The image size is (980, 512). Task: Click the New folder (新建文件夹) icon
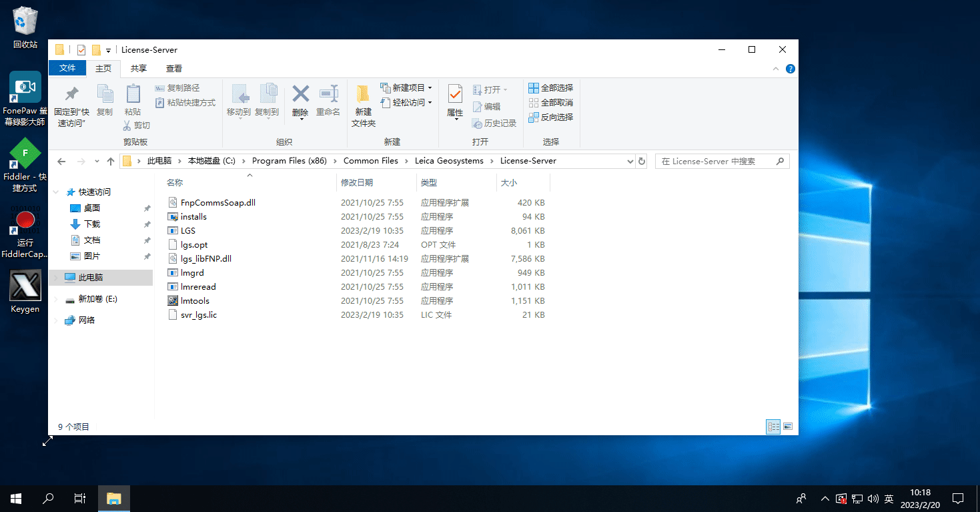click(364, 94)
